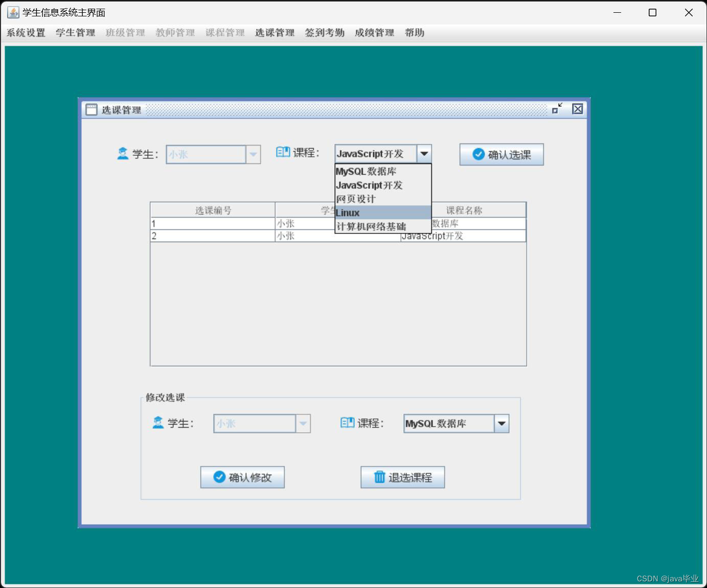Image resolution: width=707 pixels, height=588 pixels.
Task: Minimize the 选课管理 internal frame
Action: coord(557,108)
